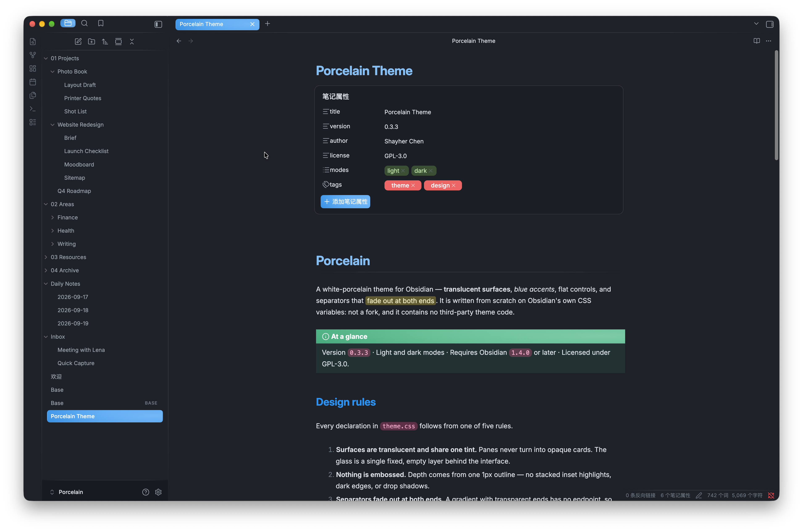Toggle the left sidebar
Viewport: 803px width, 532px height.
click(158, 24)
